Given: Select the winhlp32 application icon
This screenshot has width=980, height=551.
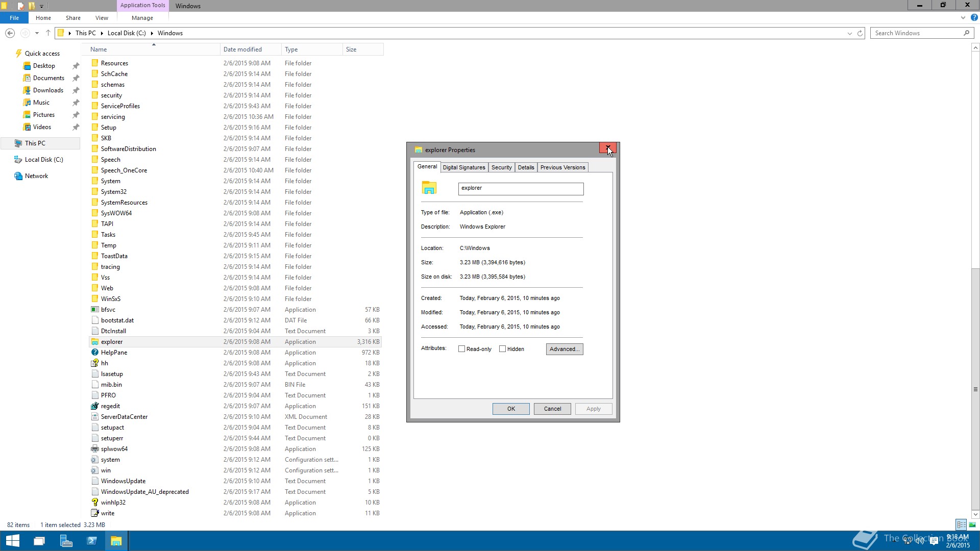Looking at the screenshot, I should tap(94, 503).
